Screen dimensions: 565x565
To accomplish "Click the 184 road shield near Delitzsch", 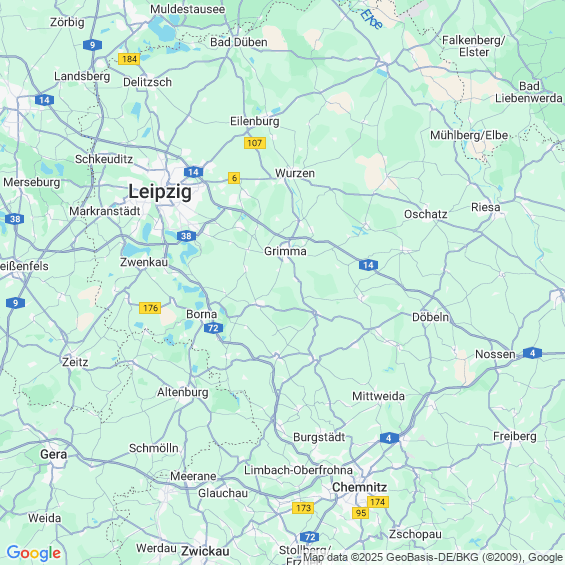I will pyautogui.click(x=129, y=59).
